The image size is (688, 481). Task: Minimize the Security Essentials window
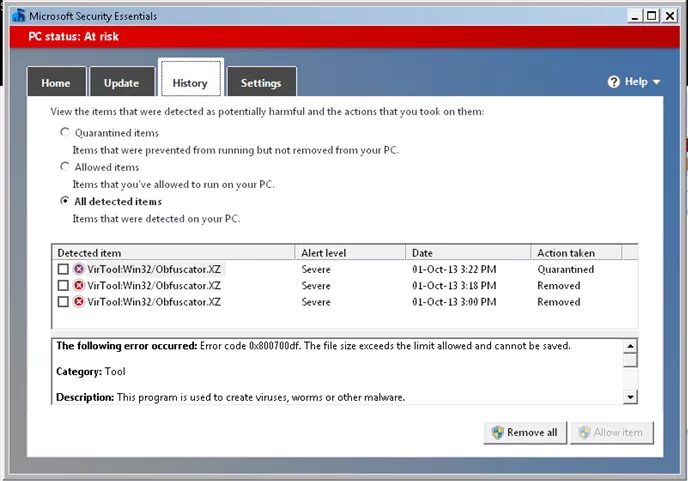pyautogui.click(x=634, y=16)
